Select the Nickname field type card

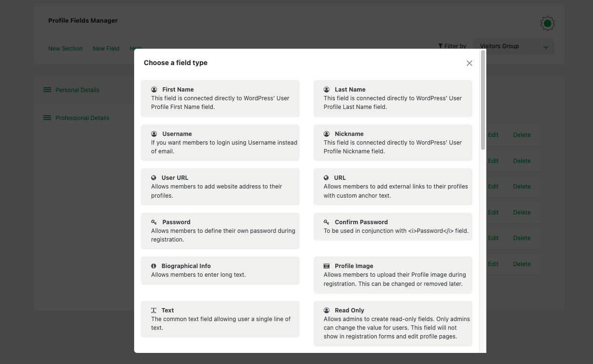(x=393, y=143)
